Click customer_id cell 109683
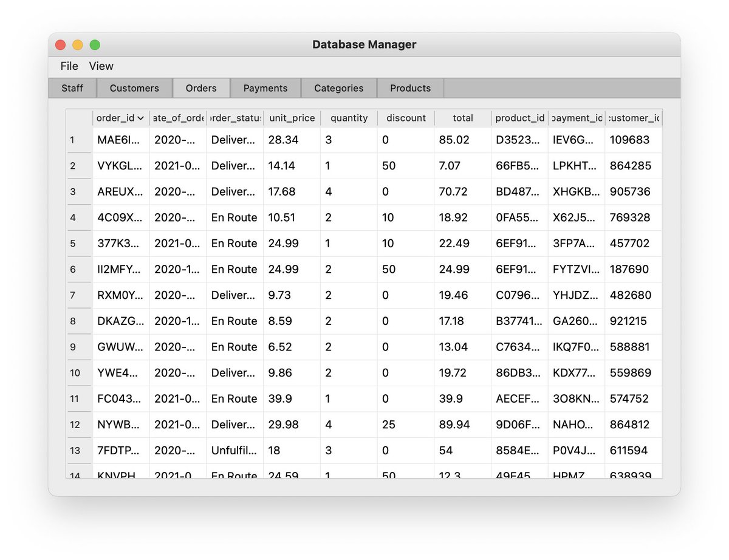 tap(634, 140)
